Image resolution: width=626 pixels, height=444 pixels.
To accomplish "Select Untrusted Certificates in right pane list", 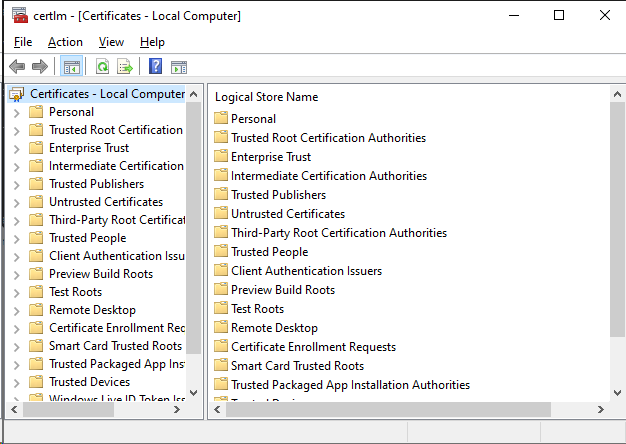I will [x=287, y=214].
